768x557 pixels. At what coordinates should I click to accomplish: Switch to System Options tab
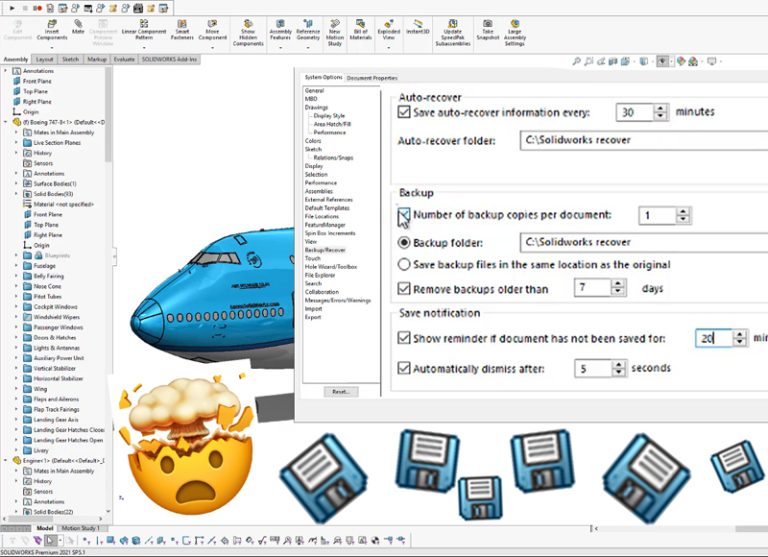[323, 77]
